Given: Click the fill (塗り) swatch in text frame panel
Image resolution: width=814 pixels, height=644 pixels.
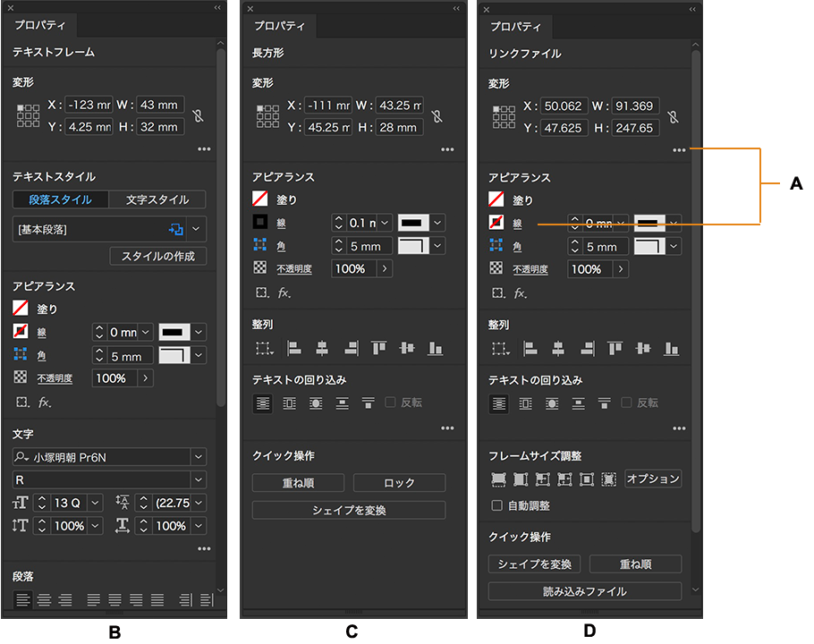Looking at the screenshot, I should (x=21, y=309).
